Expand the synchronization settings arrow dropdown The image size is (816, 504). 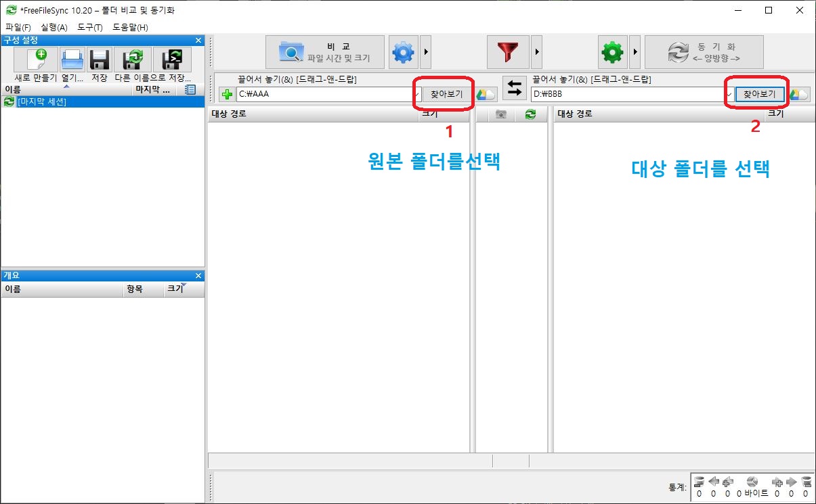coord(635,52)
